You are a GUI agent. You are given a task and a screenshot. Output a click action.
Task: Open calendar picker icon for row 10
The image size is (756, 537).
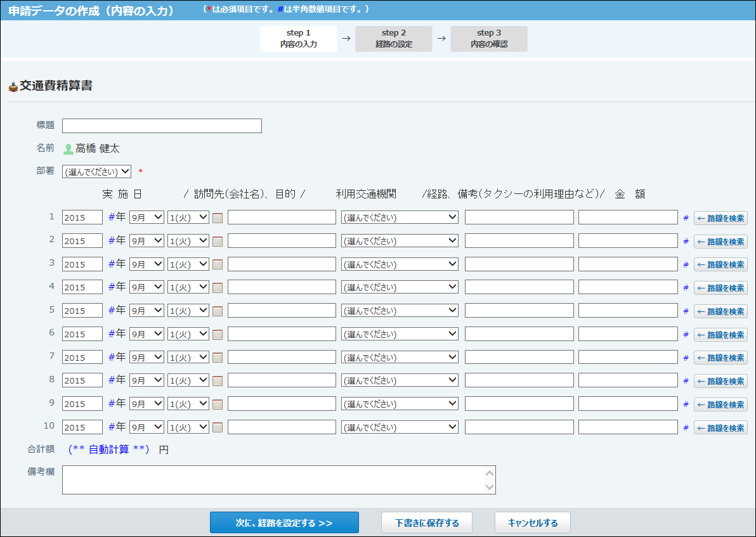[218, 427]
